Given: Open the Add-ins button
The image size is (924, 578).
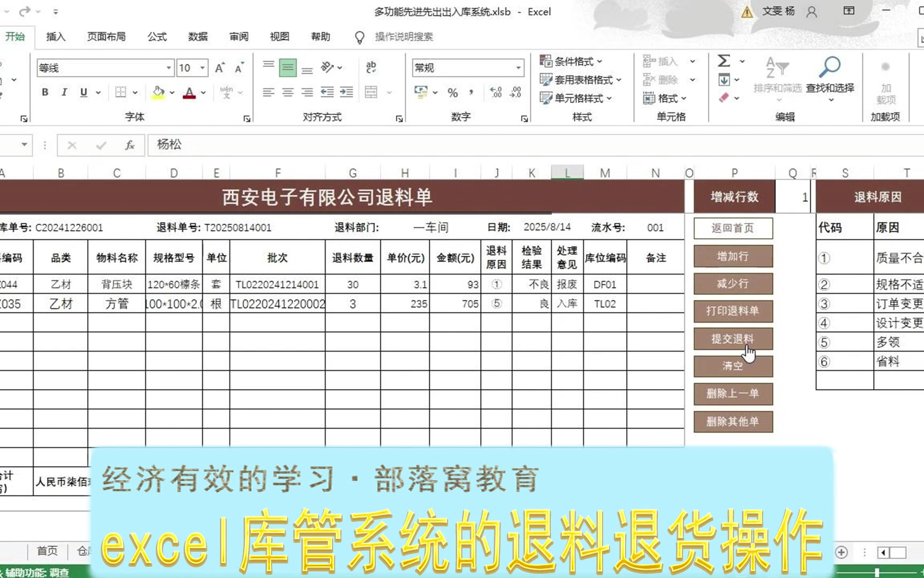Looking at the screenshot, I should click(885, 83).
